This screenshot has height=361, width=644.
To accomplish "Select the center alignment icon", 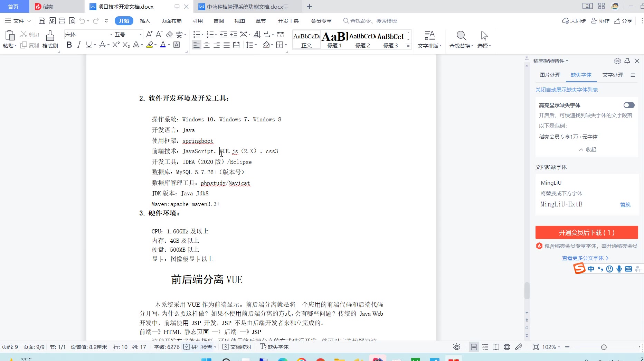I will [207, 45].
